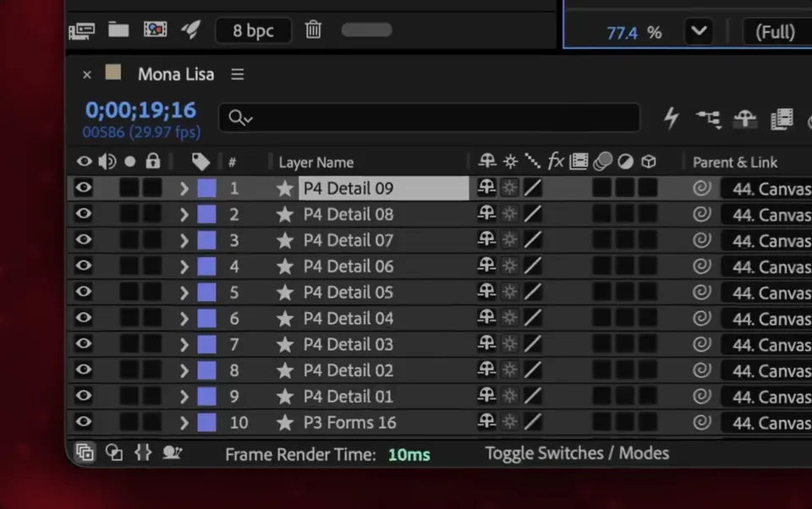This screenshot has width=812, height=509.
Task: Toggle lock switch for P4 Detail 03
Action: [x=152, y=344]
